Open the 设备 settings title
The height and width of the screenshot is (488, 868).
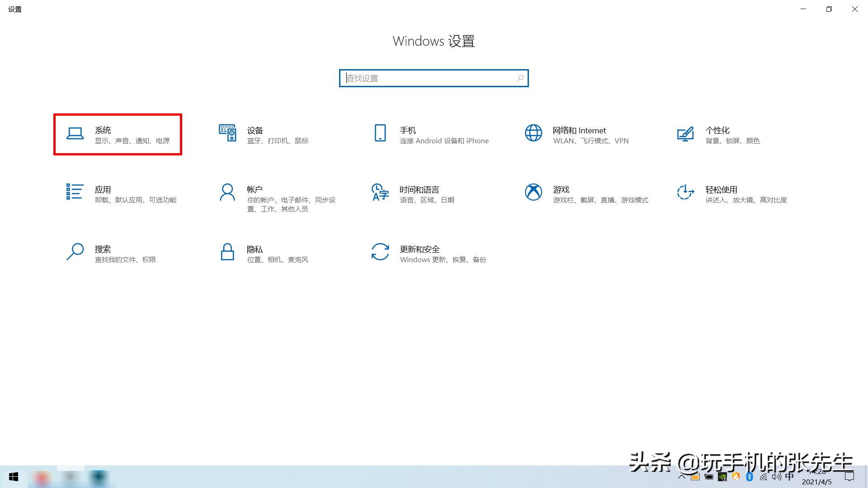tap(255, 130)
